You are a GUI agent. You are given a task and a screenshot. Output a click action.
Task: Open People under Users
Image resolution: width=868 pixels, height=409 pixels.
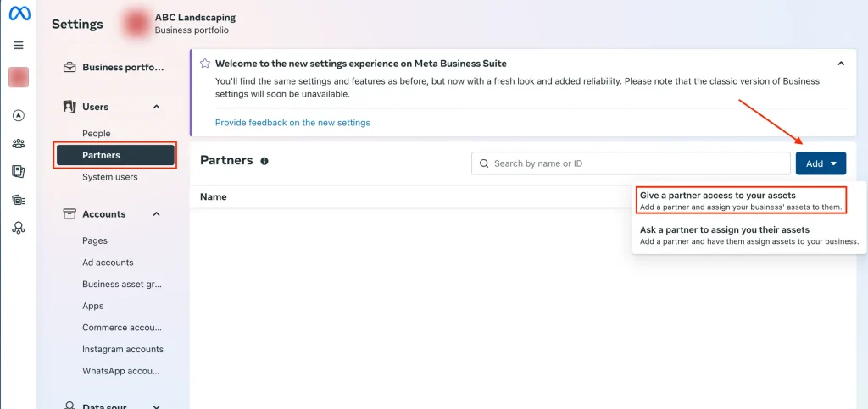[97, 133]
